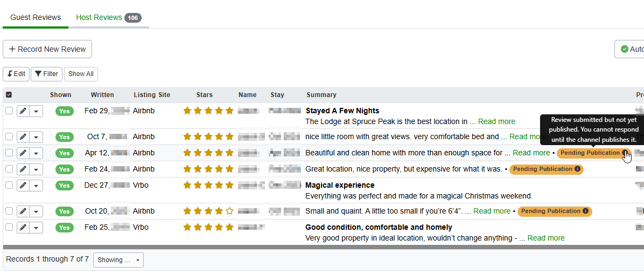The image size is (644, 274).
Task: Click the star rating of the Oct 20 review
Action: pos(208,211)
